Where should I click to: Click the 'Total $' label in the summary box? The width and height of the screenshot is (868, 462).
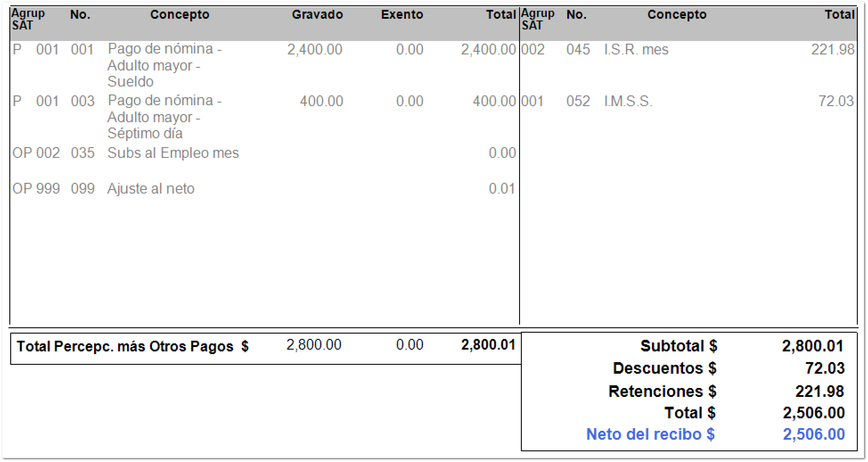click(x=690, y=413)
